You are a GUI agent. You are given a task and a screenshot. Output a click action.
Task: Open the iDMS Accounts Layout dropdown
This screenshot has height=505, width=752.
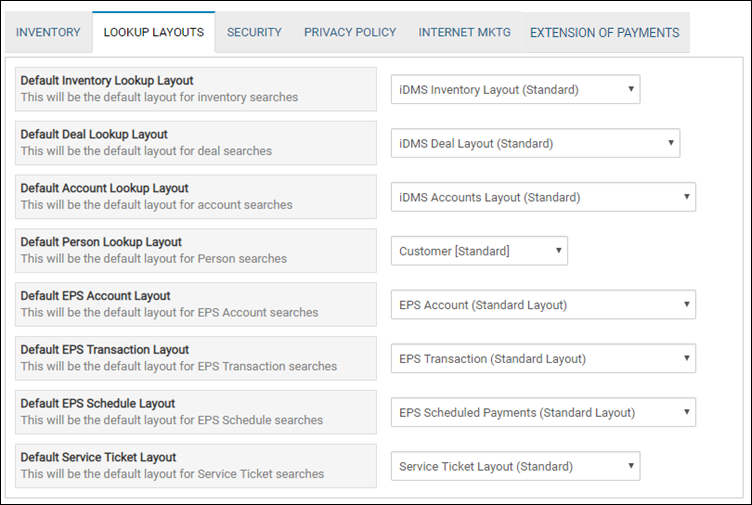point(543,197)
